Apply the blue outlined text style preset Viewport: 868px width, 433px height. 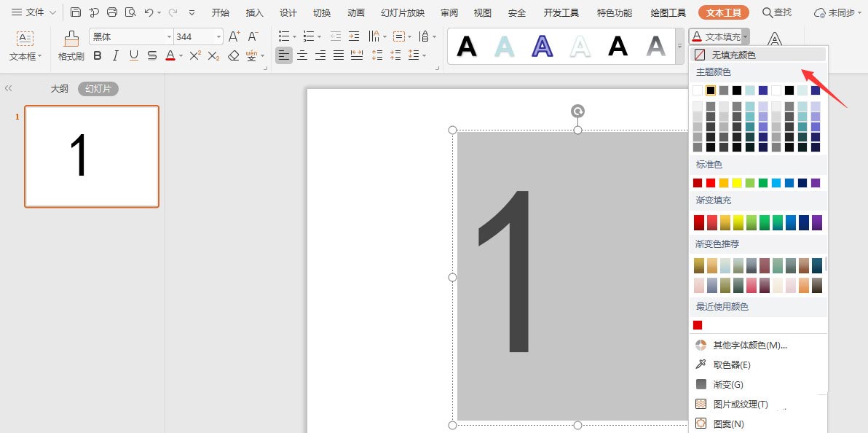542,46
